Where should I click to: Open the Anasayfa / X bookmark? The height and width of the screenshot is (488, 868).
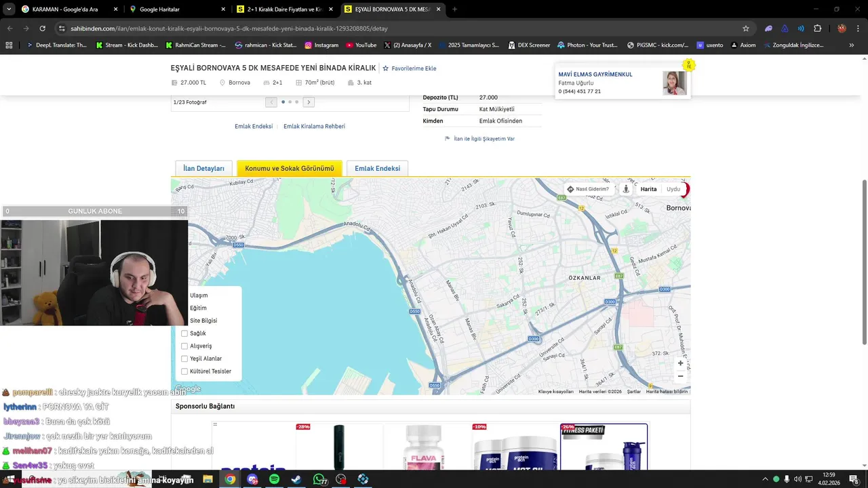click(408, 45)
